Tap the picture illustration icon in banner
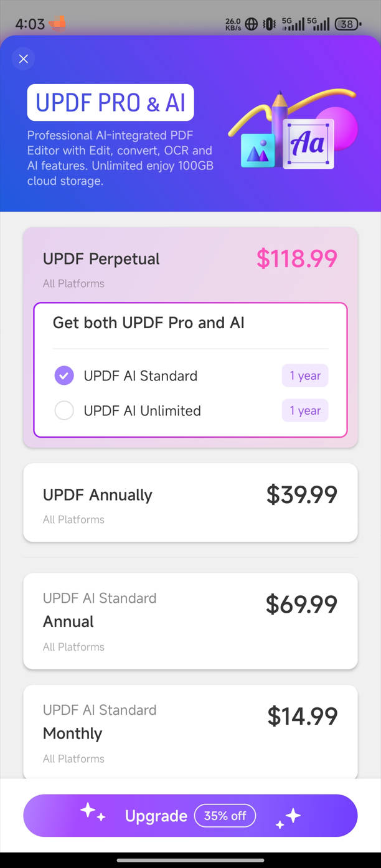The image size is (381, 868). coord(258,150)
